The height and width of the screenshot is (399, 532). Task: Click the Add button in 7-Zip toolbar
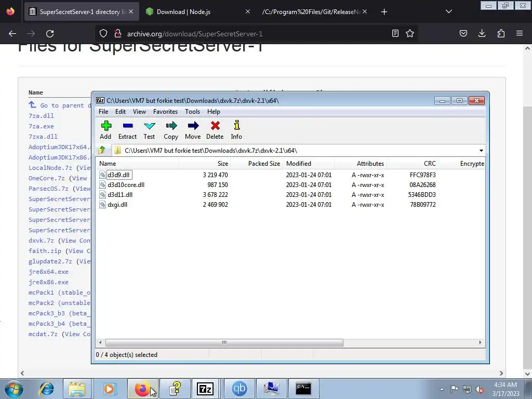(105, 130)
